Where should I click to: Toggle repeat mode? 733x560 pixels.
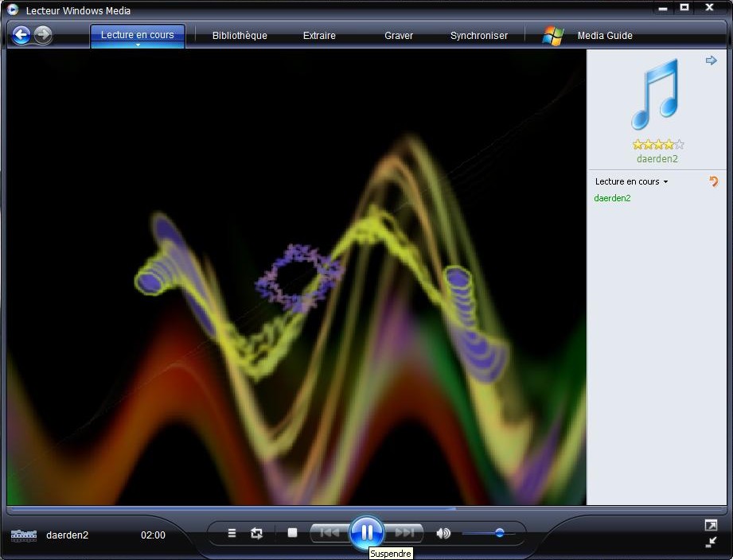coord(256,533)
